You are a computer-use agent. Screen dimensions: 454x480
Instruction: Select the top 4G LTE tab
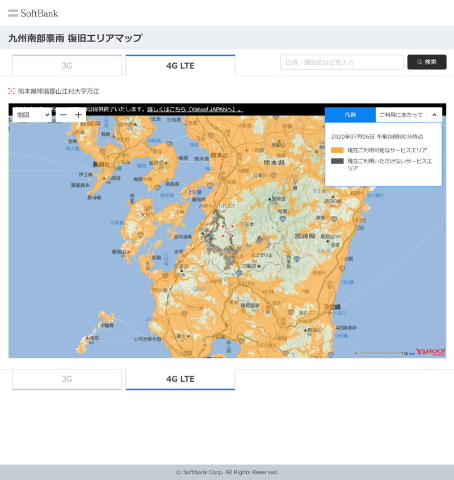click(x=180, y=66)
